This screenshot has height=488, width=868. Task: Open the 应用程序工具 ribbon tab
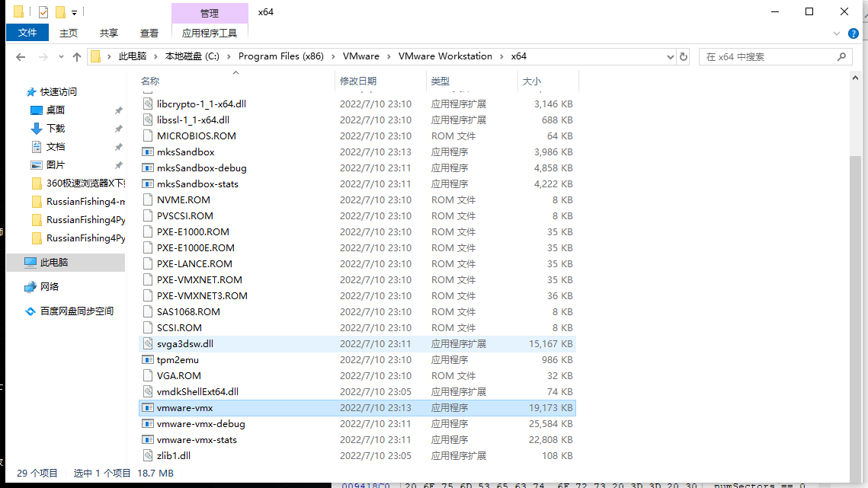pyautogui.click(x=210, y=33)
